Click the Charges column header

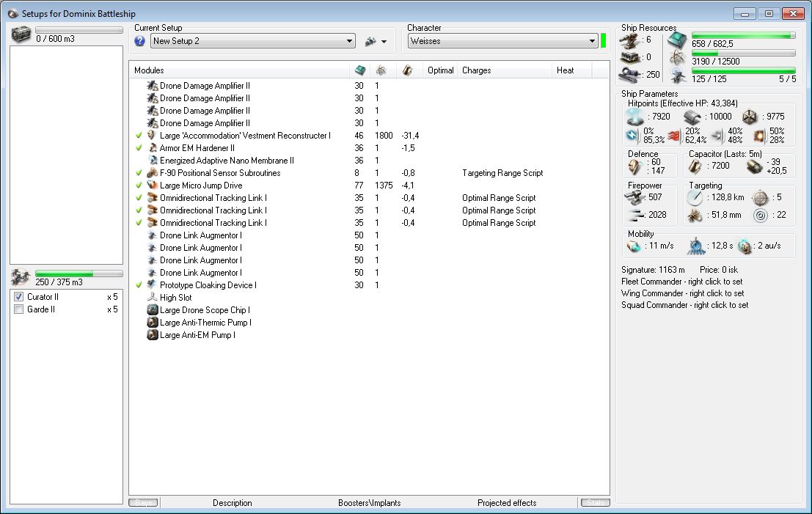pos(505,70)
